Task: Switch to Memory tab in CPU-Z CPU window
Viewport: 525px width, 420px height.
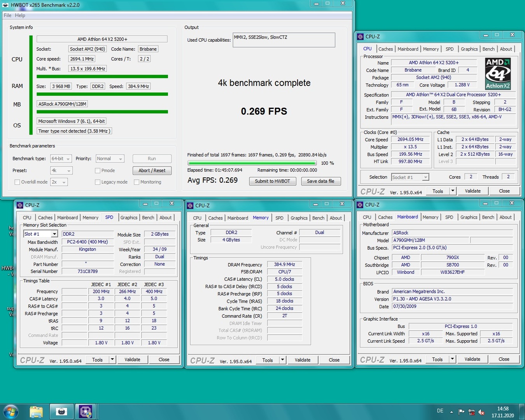Action: point(431,49)
